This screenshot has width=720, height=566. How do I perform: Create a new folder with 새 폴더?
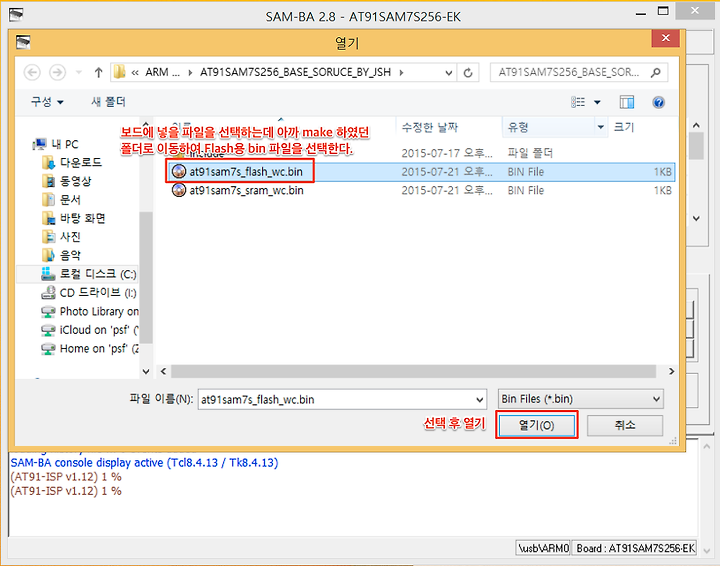[x=108, y=101]
